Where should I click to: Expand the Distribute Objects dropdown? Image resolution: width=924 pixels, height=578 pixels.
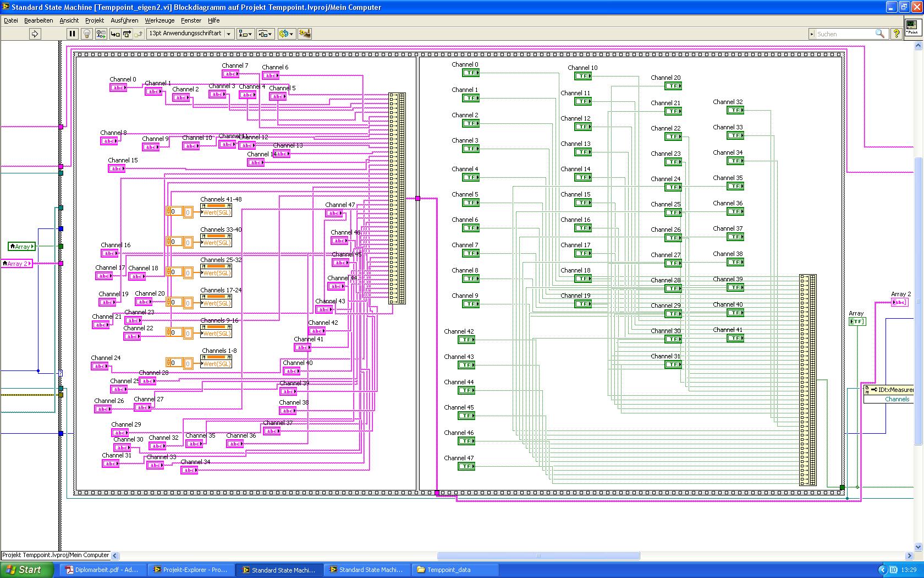(266, 34)
